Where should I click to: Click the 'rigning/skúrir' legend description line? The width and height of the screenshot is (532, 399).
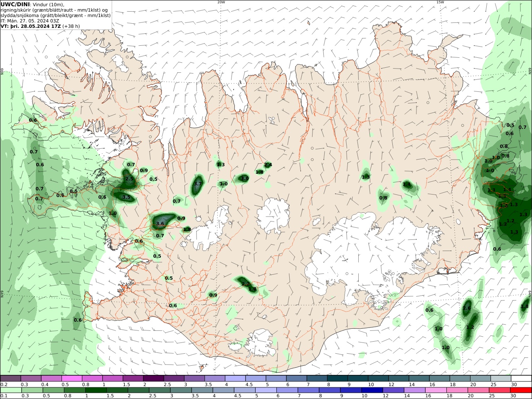(x=54, y=10)
